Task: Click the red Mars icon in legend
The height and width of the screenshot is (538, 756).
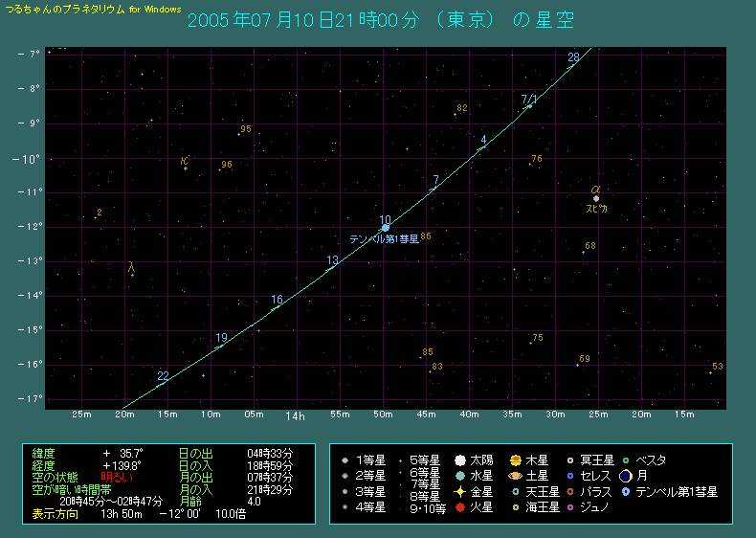Action: (460, 507)
